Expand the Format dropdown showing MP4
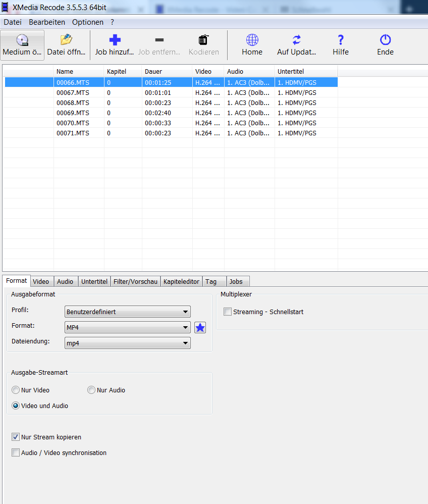The width and height of the screenshot is (428, 504). click(128, 328)
